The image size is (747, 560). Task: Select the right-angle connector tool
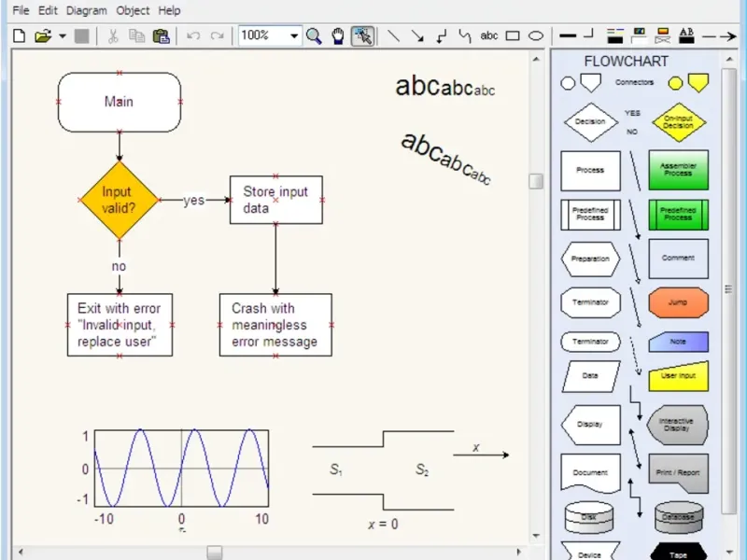pos(441,35)
